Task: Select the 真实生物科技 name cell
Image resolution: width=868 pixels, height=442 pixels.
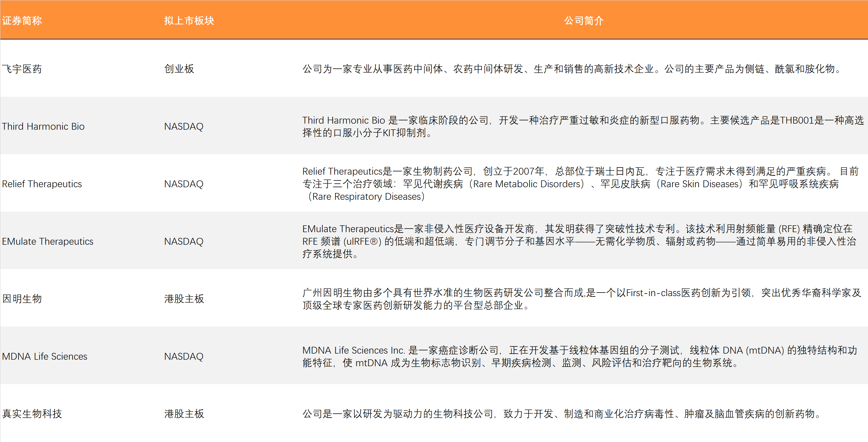Action: pyautogui.click(x=32, y=414)
